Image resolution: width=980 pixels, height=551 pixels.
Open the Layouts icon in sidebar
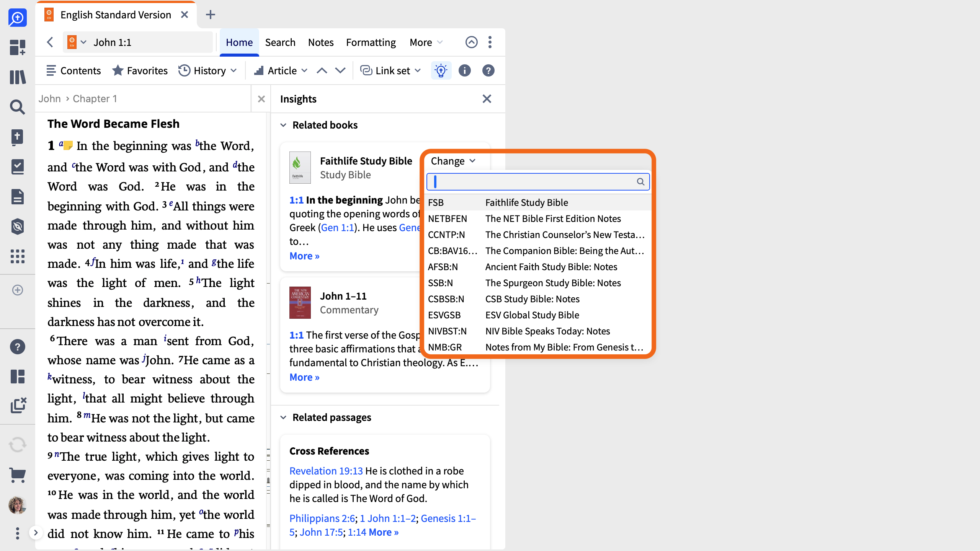pos(18,377)
